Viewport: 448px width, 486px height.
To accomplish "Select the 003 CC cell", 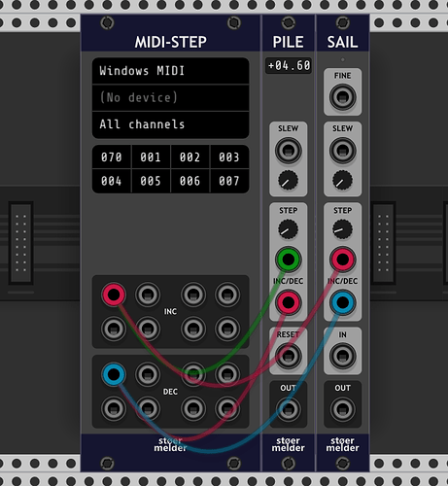I will coord(229,157).
